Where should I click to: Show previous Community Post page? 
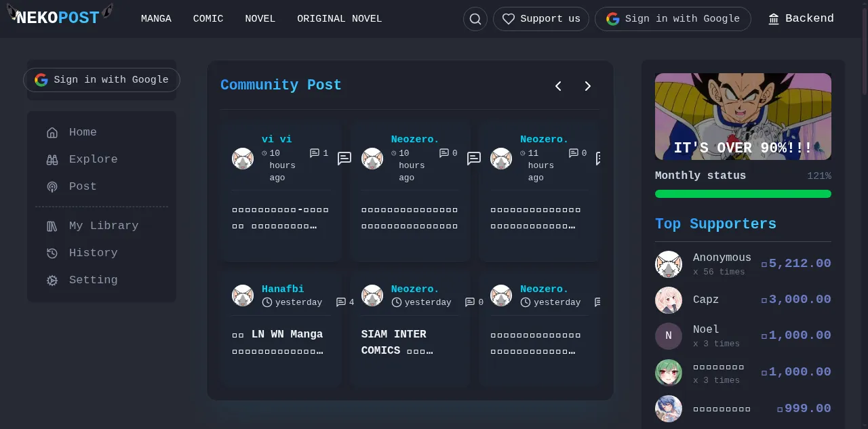(558, 86)
